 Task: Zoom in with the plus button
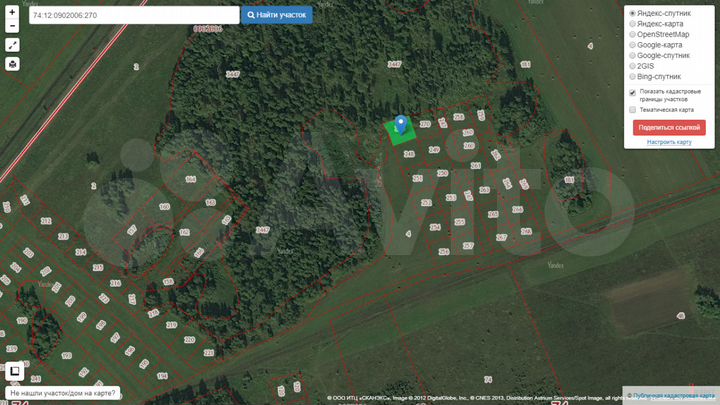coord(12,12)
